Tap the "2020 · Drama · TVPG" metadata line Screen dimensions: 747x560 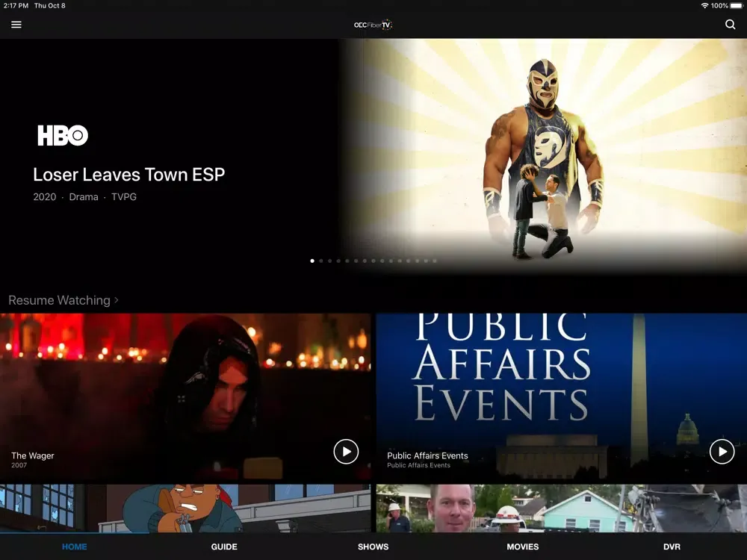coord(85,196)
